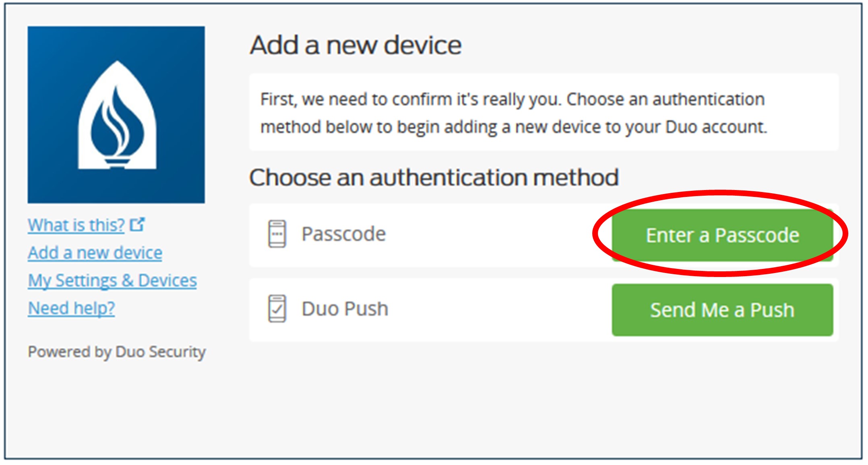Go to My Settings & Devices

tap(112, 281)
